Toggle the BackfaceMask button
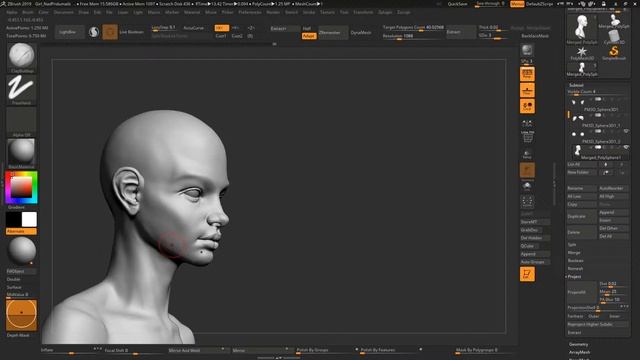Image resolution: width=640 pixels, height=360 pixels. click(x=535, y=36)
